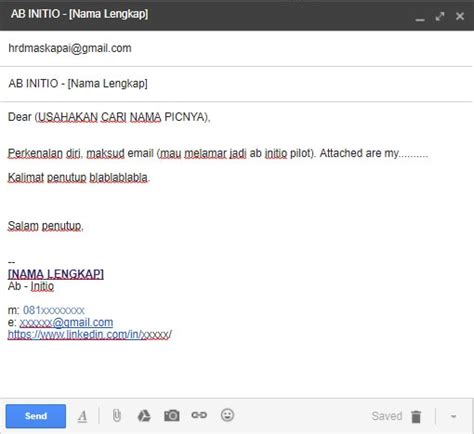474x434 pixels.
Task: Click the 'Perkenalan diri' paragraph
Action: 218,153
